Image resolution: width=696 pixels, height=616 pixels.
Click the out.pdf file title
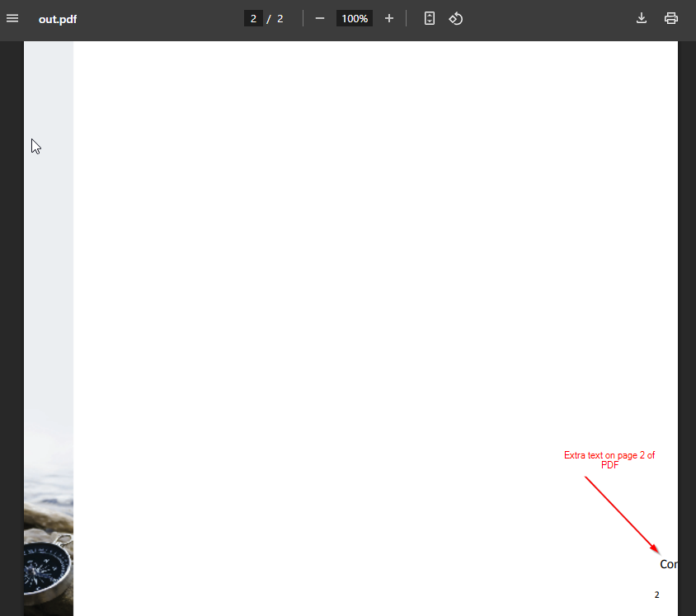(58, 19)
